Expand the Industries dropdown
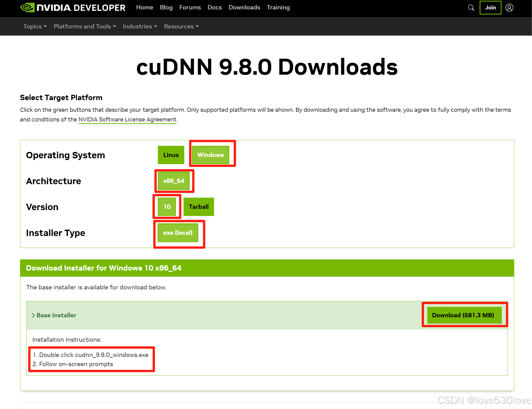Screen dimensions: 532x409 click(x=140, y=26)
